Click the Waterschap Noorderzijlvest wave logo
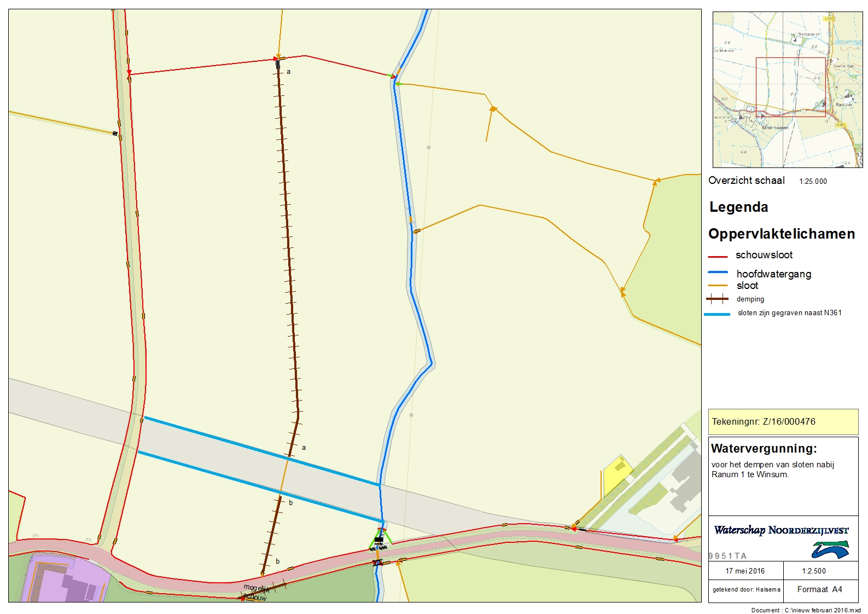Viewport: 868px width, 614px height. click(830, 549)
